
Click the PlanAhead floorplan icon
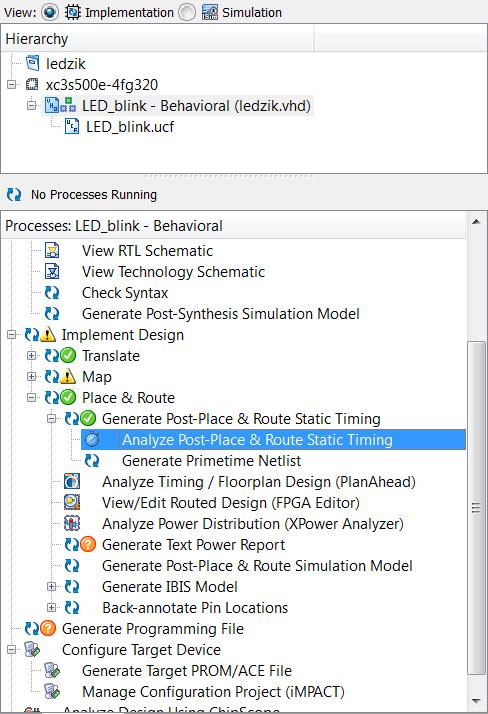pyautogui.click(x=72, y=481)
